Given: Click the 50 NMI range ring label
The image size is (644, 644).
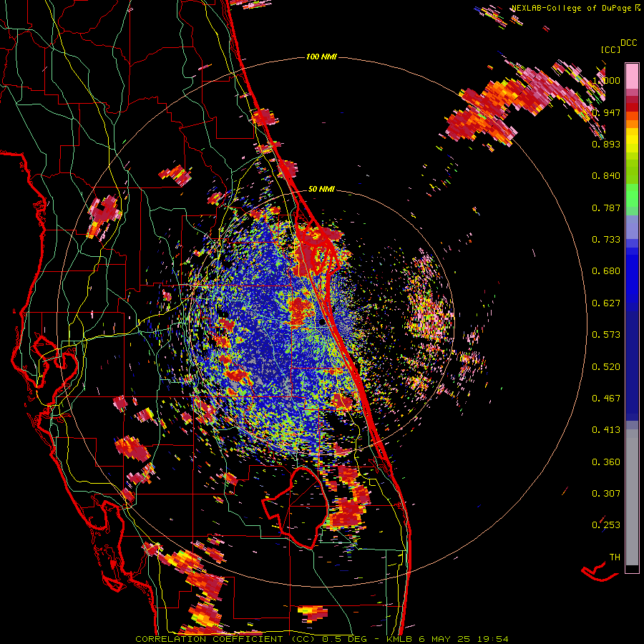Looking at the screenshot, I should (321, 190).
